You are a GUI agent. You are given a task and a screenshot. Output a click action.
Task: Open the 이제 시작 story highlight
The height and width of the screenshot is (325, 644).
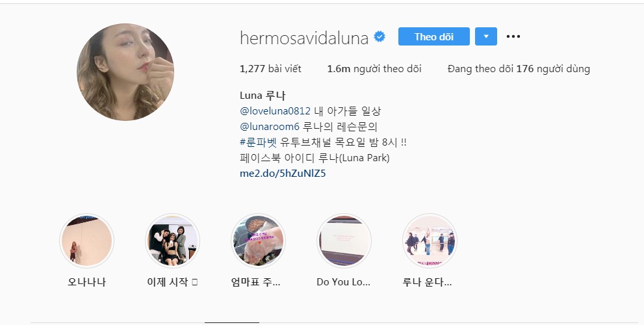tap(172, 240)
